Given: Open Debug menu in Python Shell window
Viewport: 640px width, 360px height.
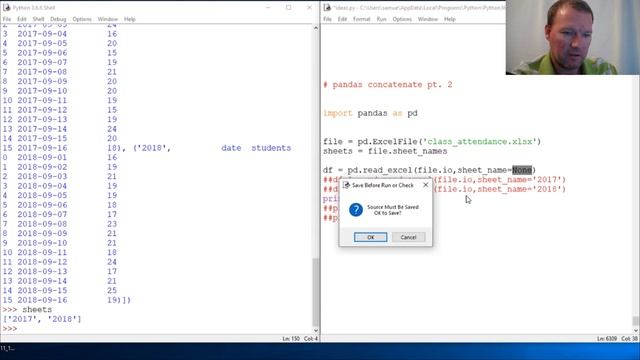Looking at the screenshot, I should tap(58, 19).
